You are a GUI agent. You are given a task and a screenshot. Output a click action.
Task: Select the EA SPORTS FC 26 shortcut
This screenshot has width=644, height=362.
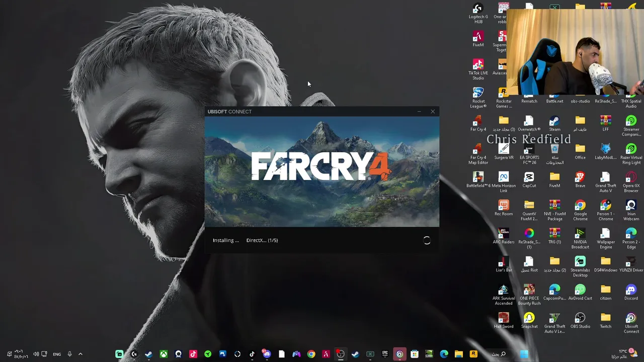(529, 154)
